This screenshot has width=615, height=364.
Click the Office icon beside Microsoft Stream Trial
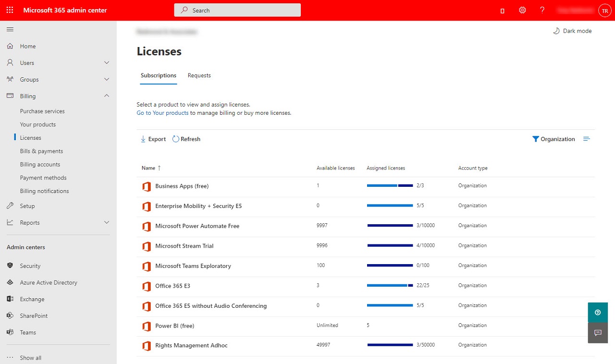point(147,246)
